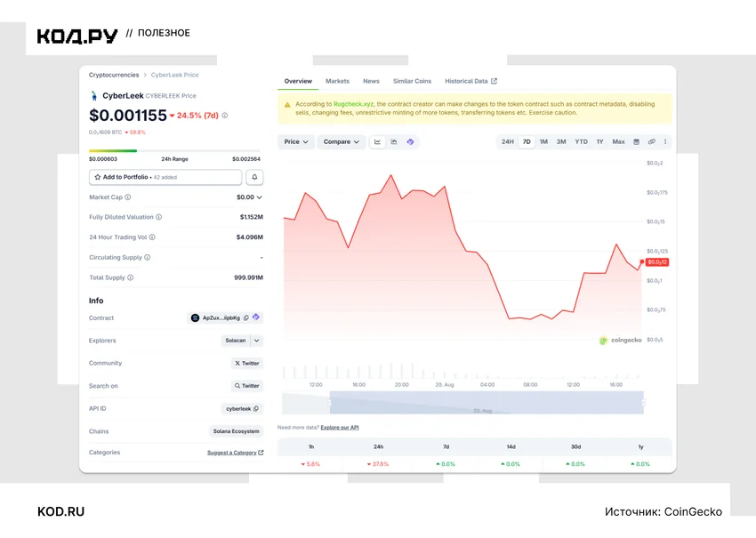Open the purple GeckoTerminal chart icon
The width and height of the screenshot is (756, 538).
click(x=410, y=141)
